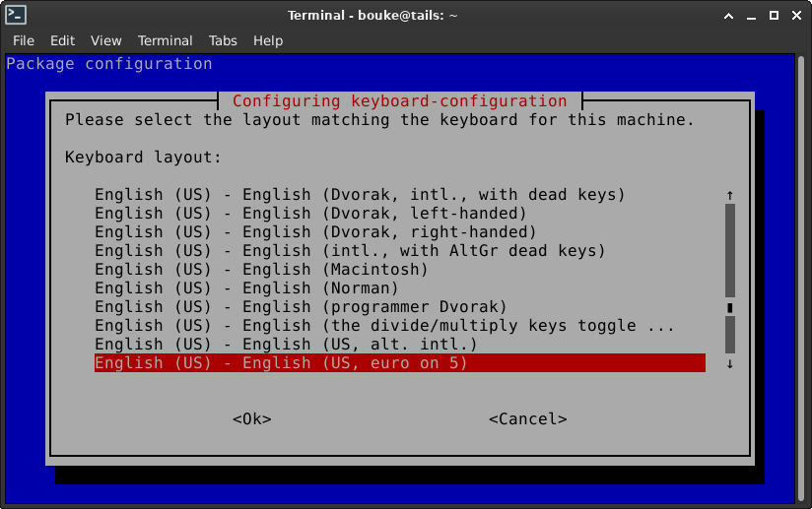Open the Tabs menu
This screenshot has height=509, width=812.
(223, 41)
